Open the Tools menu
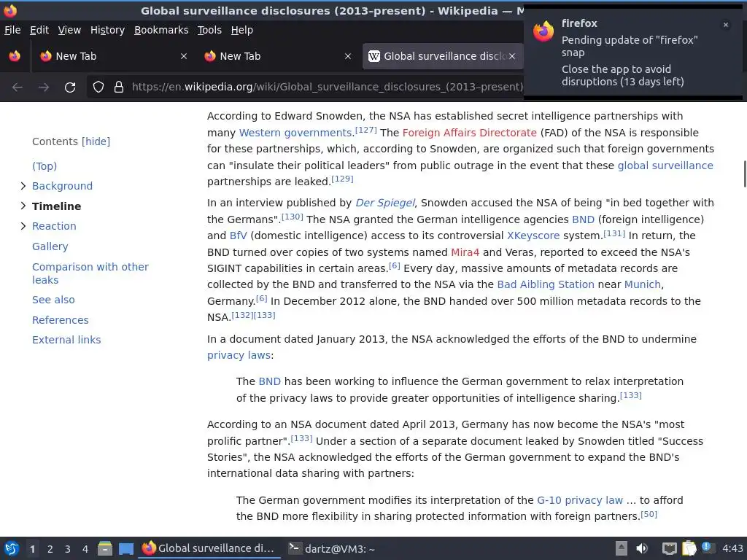Viewport: 747px width, 560px height. pyautogui.click(x=209, y=30)
